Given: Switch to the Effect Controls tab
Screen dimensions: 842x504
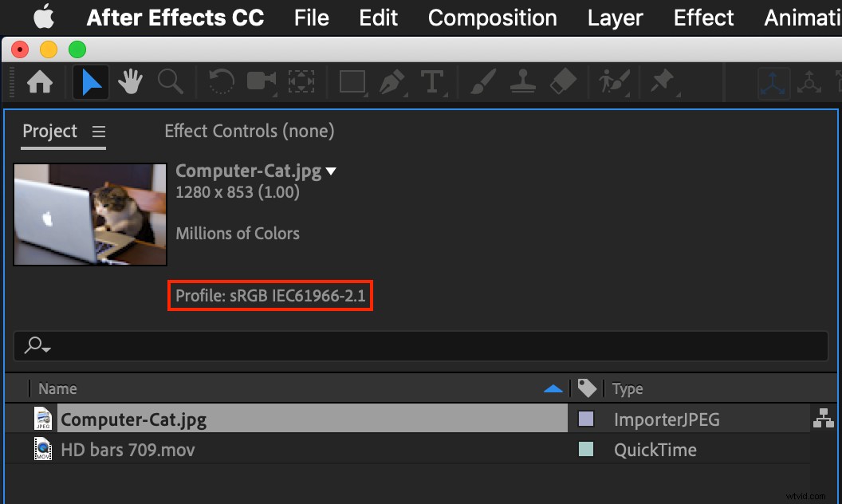Looking at the screenshot, I should pos(249,131).
